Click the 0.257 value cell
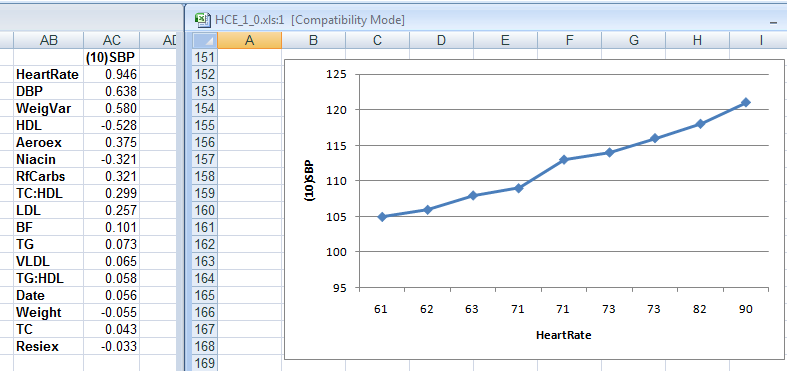Screen dimensions: 787x371 click(111, 211)
